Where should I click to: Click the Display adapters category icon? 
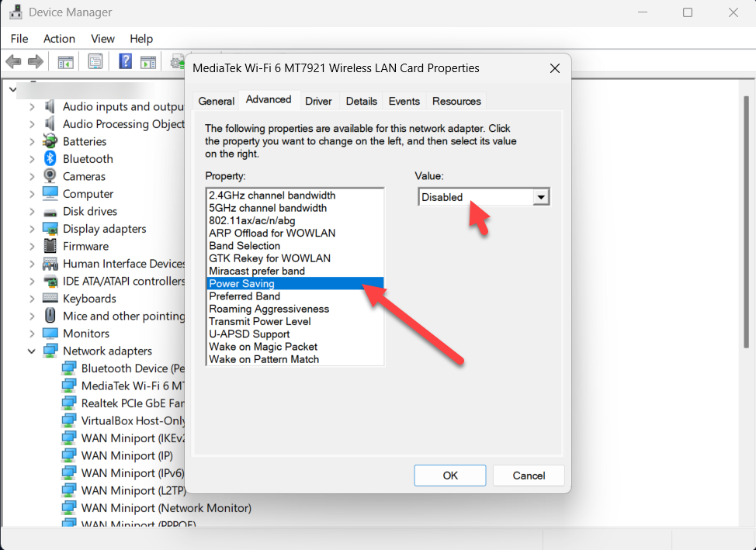(50, 229)
